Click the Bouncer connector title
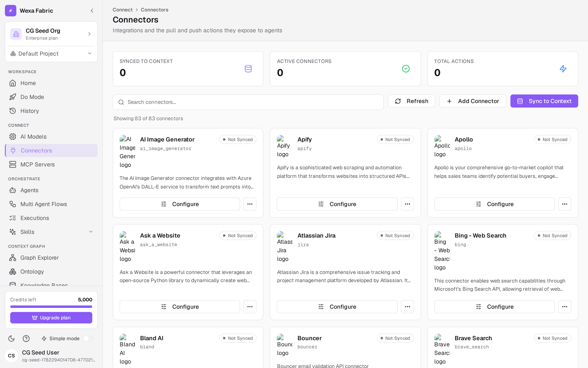The width and height of the screenshot is (588, 368). click(x=309, y=338)
